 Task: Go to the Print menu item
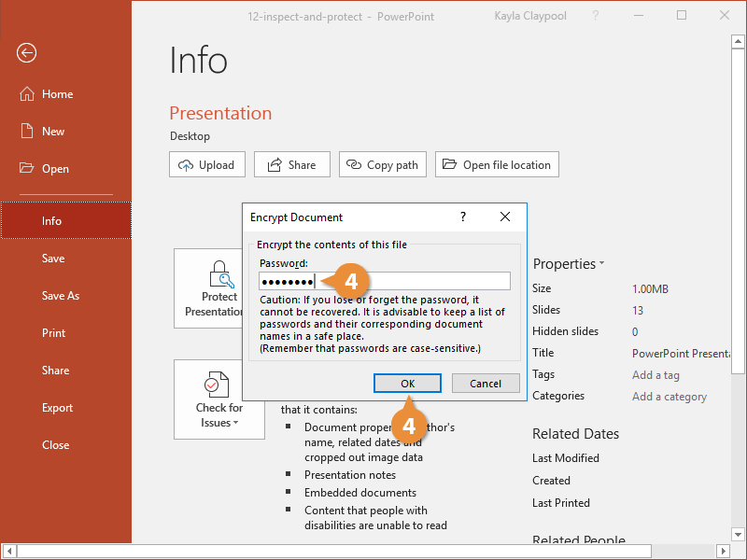(x=54, y=333)
